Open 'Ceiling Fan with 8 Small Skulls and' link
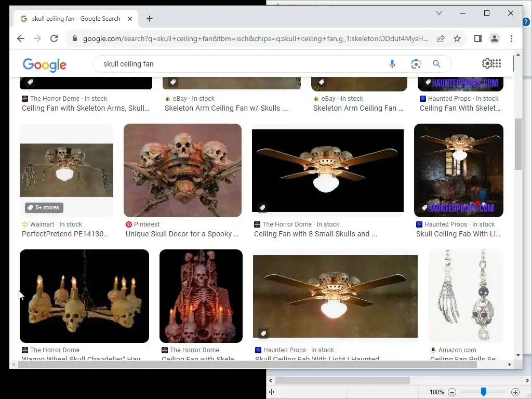 click(x=315, y=234)
